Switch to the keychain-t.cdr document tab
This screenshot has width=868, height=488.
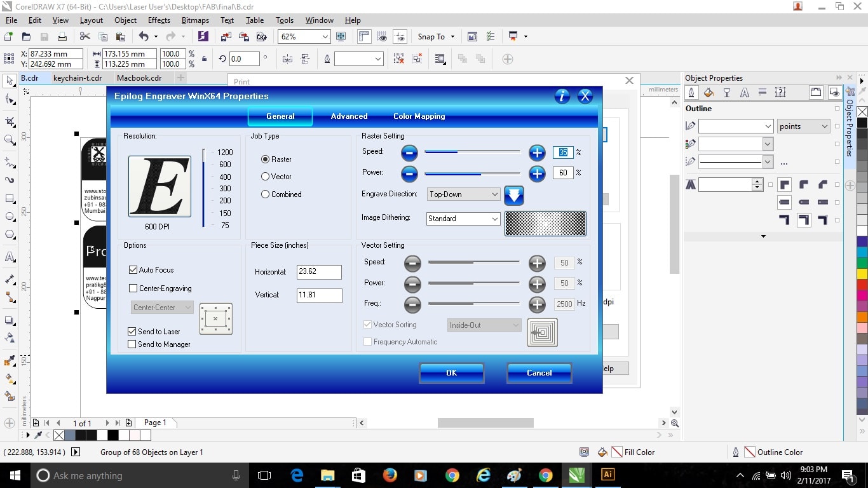tap(78, 78)
